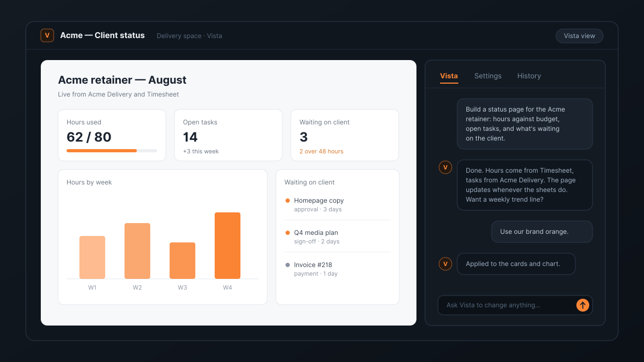644x362 pixels.
Task: Click the Vista avatar beside 'Done. Hours come' reply
Action: click(x=445, y=167)
